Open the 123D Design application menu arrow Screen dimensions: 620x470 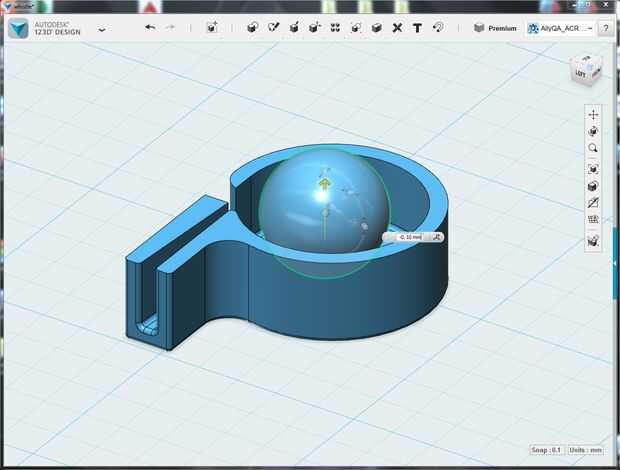102,29
